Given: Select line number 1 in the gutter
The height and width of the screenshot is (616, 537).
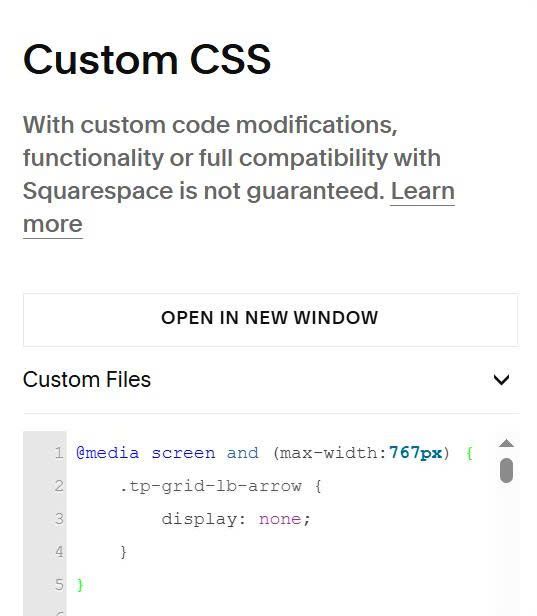Looking at the screenshot, I should (59, 453).
